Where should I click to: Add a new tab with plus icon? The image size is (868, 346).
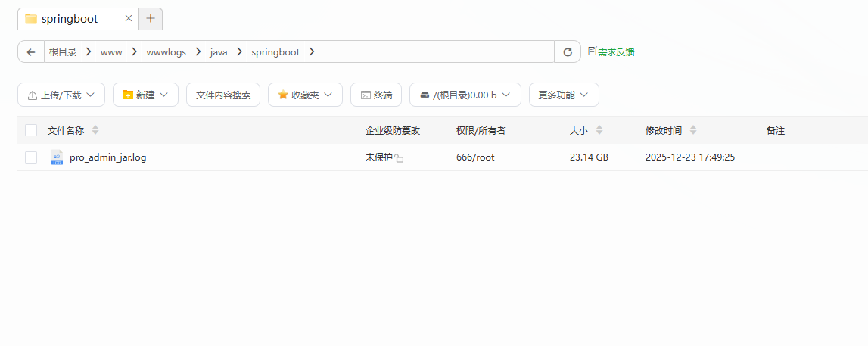(x=151, y=18)
